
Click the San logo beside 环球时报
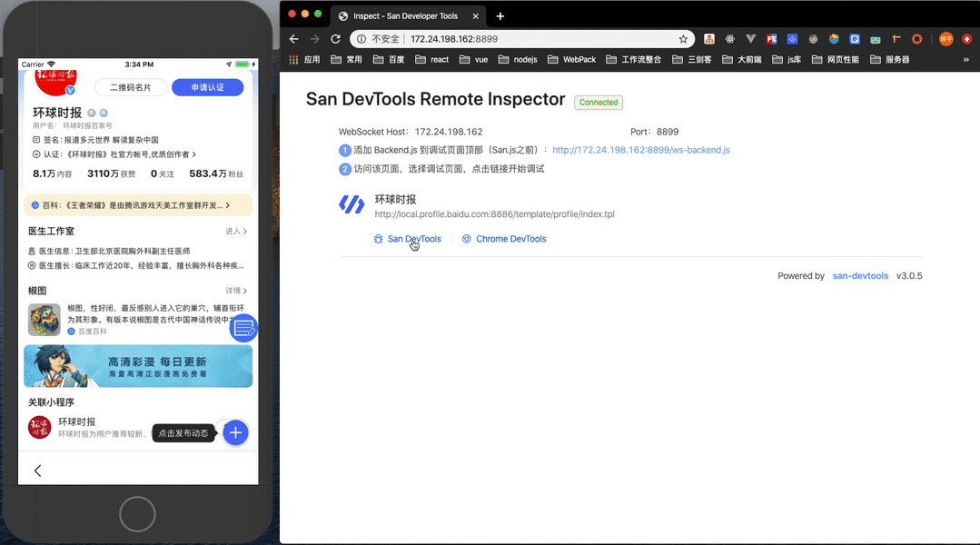tap(351, 204)
